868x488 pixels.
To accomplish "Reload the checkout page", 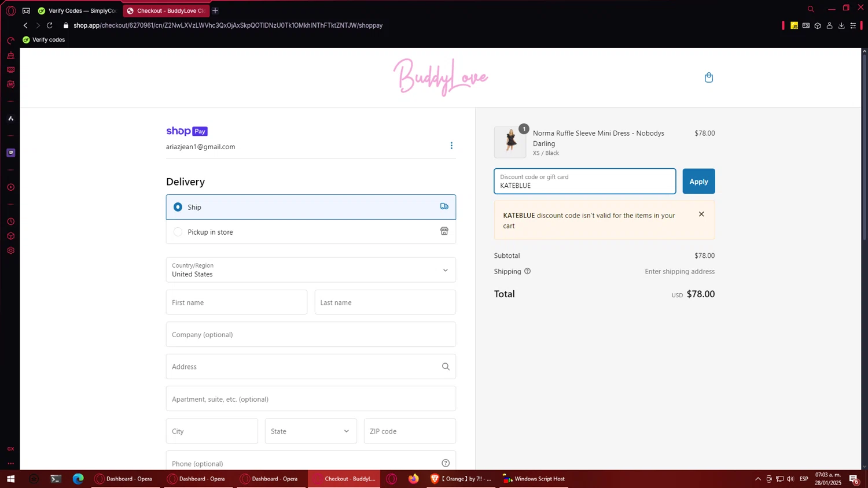I will point(50,25).
